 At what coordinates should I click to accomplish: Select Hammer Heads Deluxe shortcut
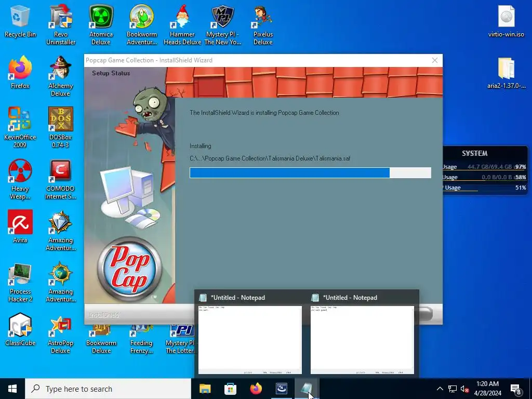tap(182, 24)
